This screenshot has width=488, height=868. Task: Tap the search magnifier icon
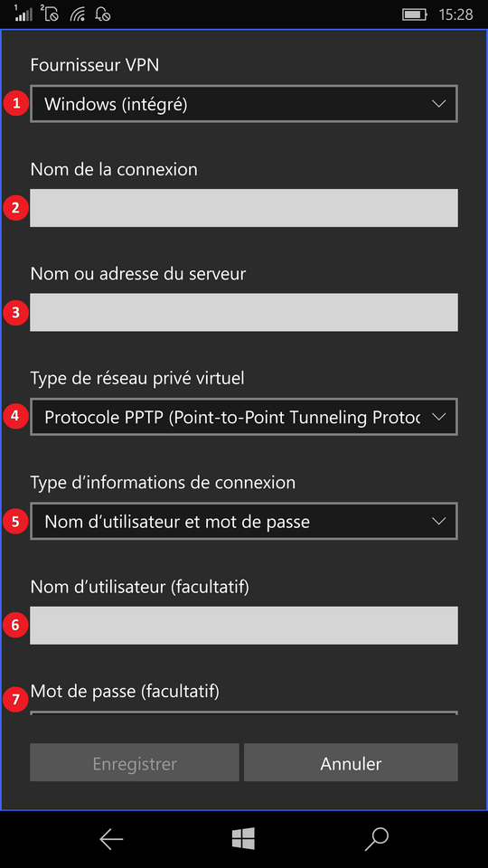(x=377, y=839)
